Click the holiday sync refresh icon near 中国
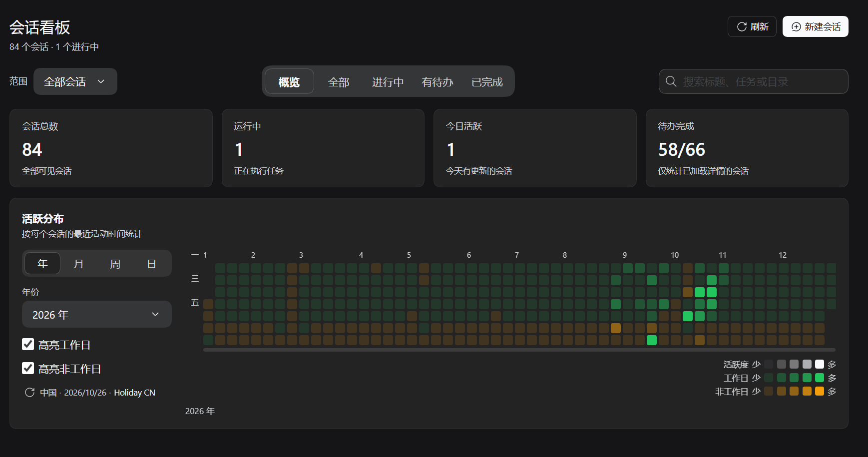Viewport: 868px width, 457px height. (29, 393)
